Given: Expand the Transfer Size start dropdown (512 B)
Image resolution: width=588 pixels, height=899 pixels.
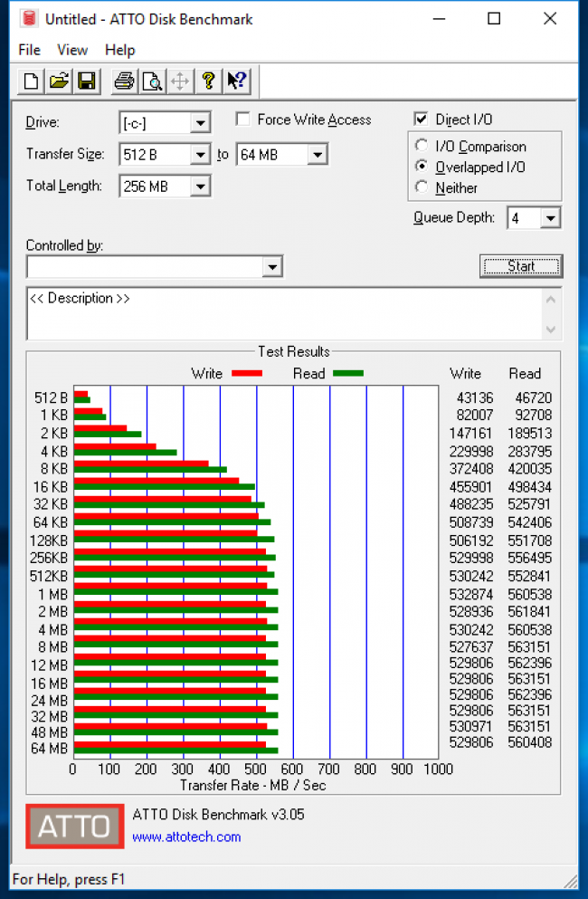Looking at the screenshot, I should (200, 154).
